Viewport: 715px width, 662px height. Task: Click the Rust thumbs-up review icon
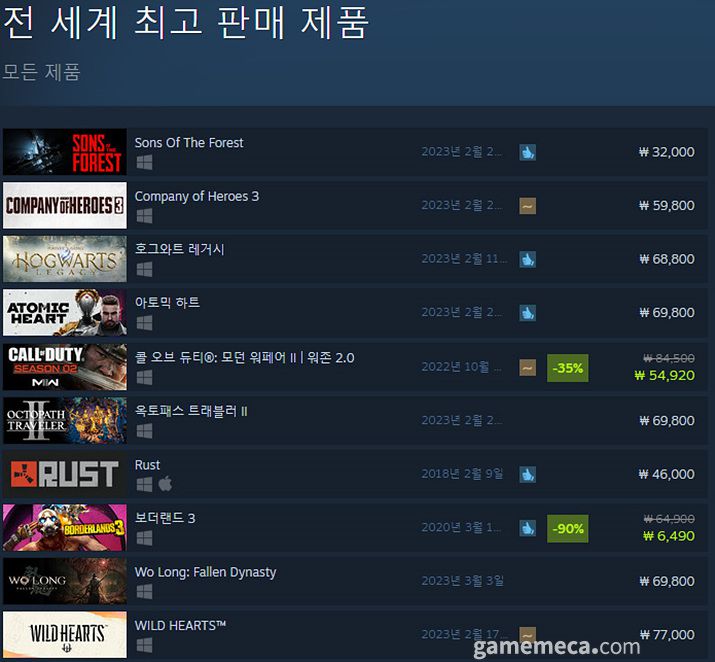[x=528, y=475]
